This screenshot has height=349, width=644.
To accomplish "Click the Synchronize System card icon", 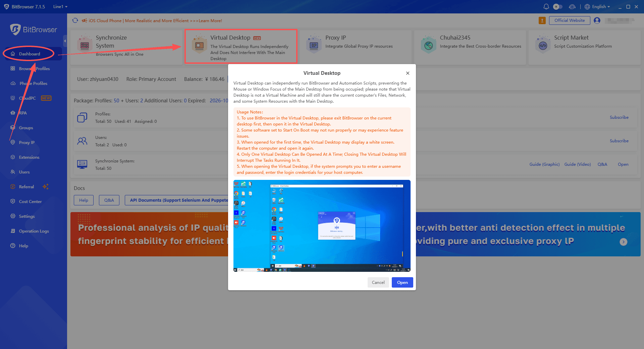I will [85, 45].
